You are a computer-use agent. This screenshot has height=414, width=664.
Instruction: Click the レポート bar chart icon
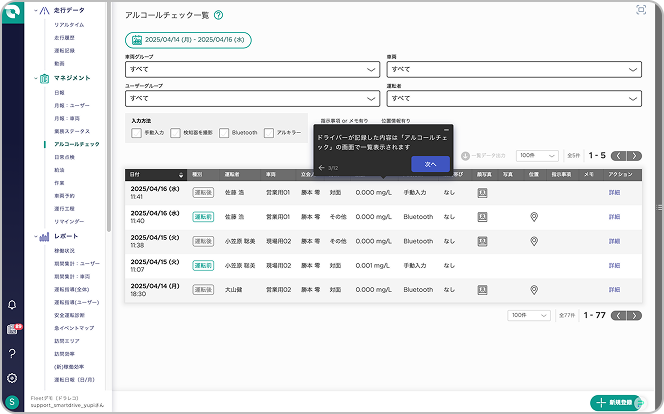[x=44, y=237]
